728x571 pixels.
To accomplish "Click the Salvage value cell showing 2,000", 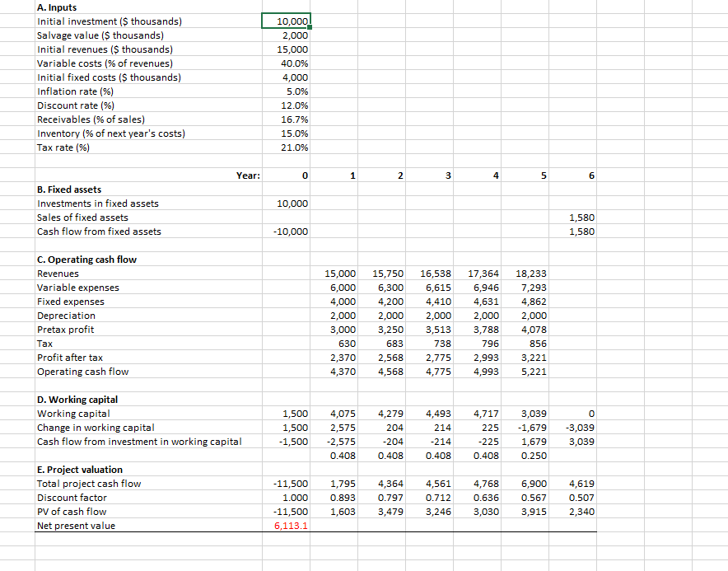I will coord(286,35).
